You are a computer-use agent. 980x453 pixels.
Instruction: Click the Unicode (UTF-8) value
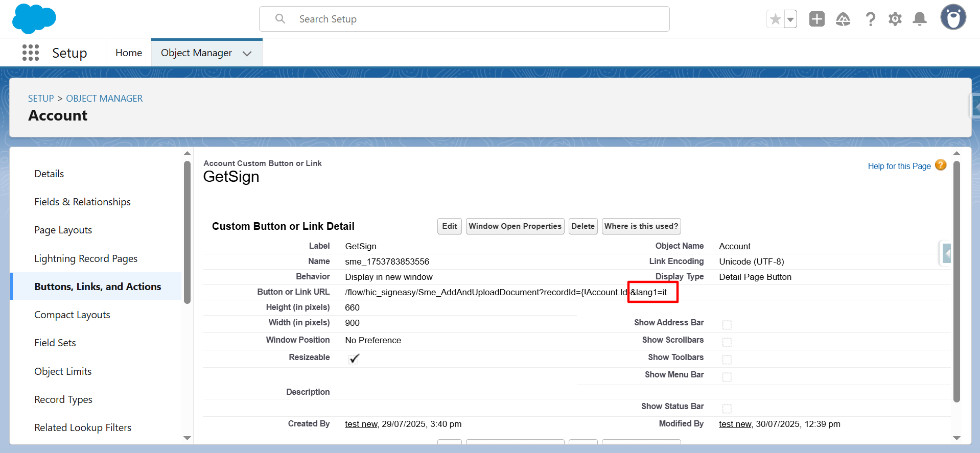(751, 261)
